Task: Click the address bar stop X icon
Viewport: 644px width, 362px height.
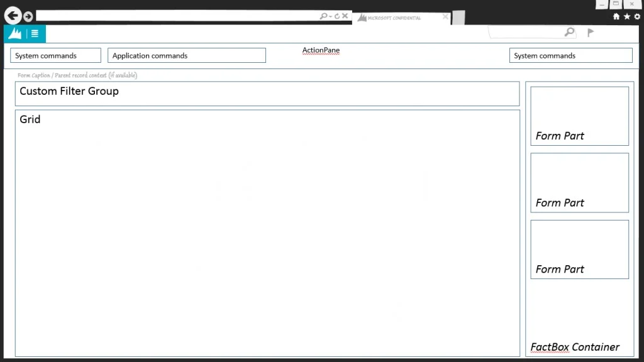Action: tap(345, 16)
